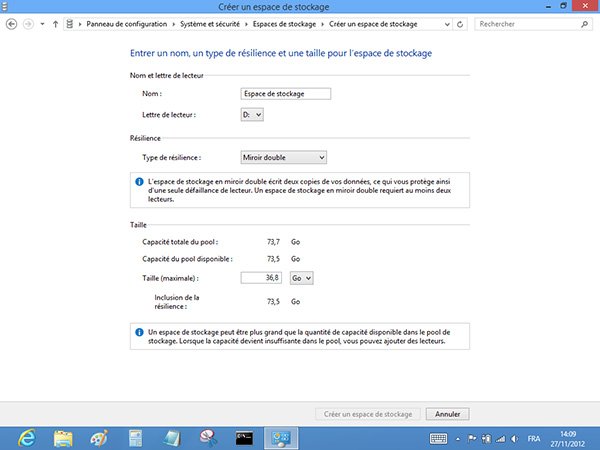The width and height of the screenshot is (600, 450).
Task: Click the FRA input language indicator
Action: point(534,439)
